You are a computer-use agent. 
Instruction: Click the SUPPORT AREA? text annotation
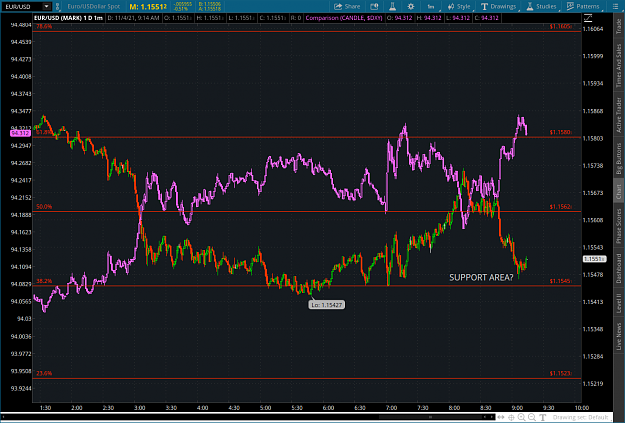click(x=481, y=277)
